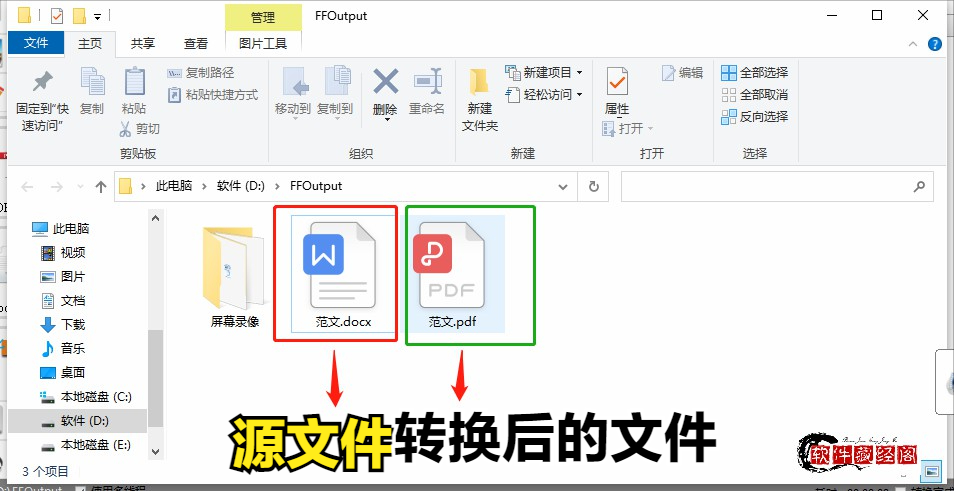Select the 屏幕录像 folder
This screenshot has width=954, height=491.
[x=235, y=277]
